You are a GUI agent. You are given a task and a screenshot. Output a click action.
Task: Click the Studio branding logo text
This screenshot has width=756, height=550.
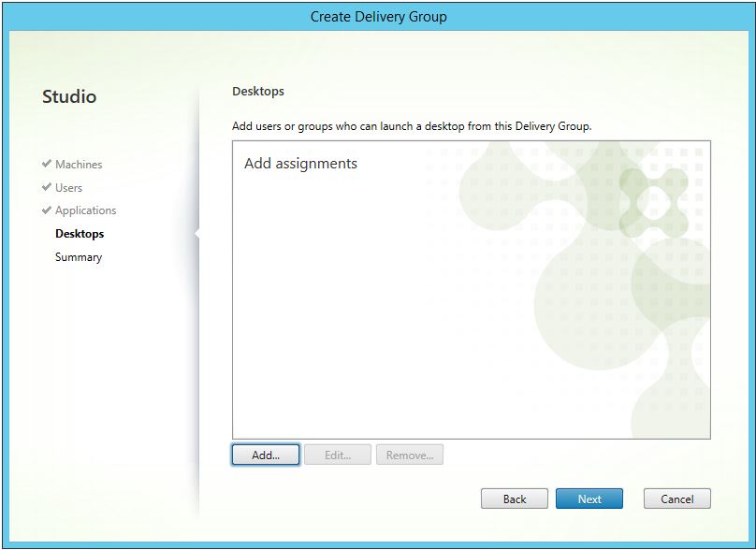coord(70,96)
